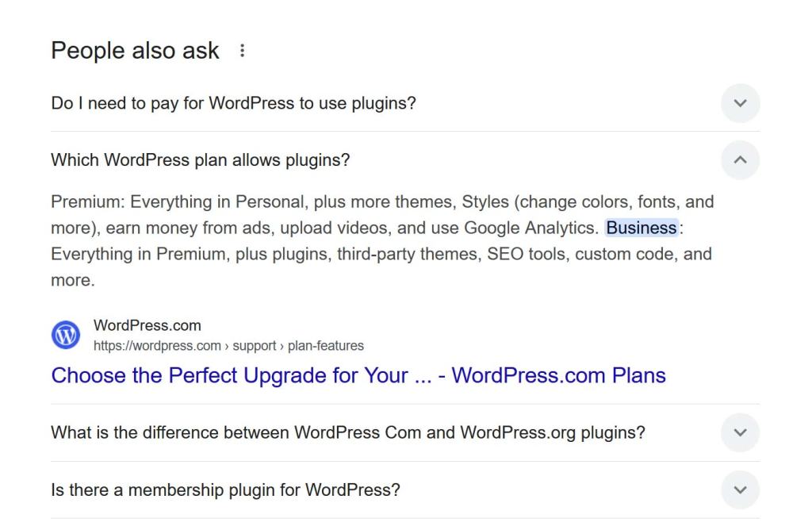The height and width of the screenshot is (526, 812).
Task: Click the WordPress.com site name
Action: coord(147,325)
